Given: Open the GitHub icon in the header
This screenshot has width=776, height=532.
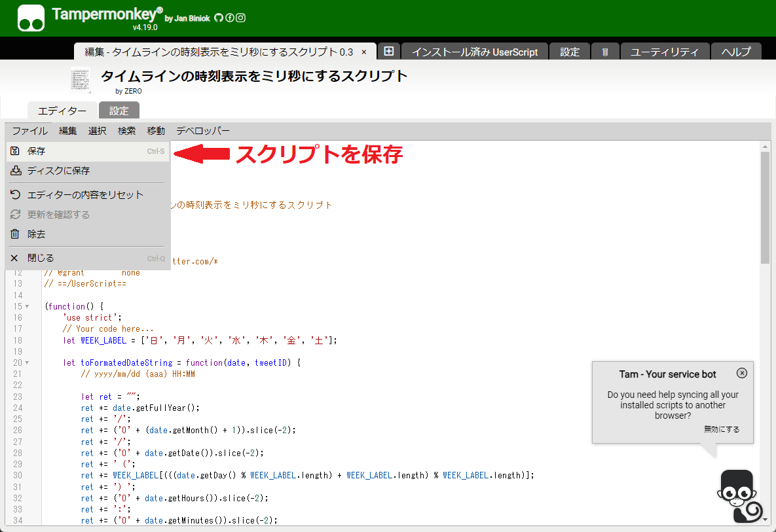Looking at the screenshot, I should pyautogui.click(x=219, y=18).
